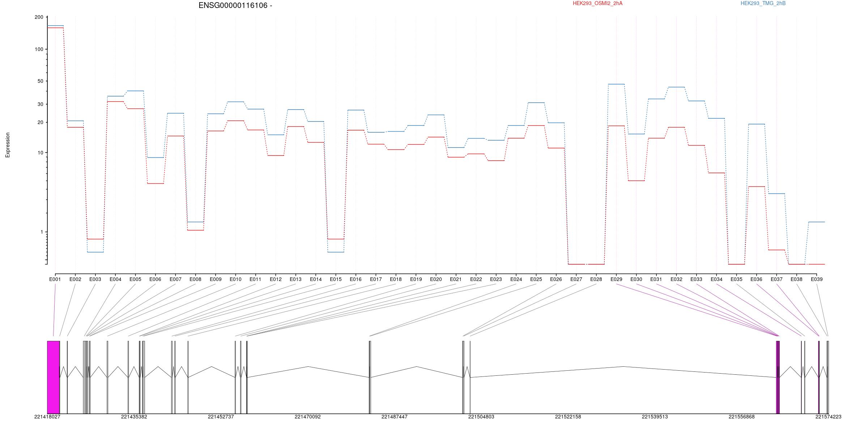The image size is (868, 434).
Task: Click y-axis tick value 100
Action: pos(39,49)
